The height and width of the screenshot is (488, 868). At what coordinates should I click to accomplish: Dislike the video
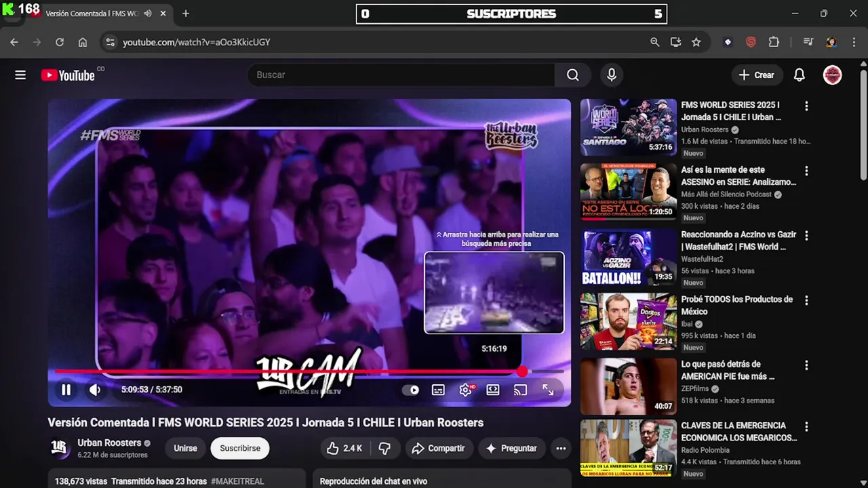(384, 448)
